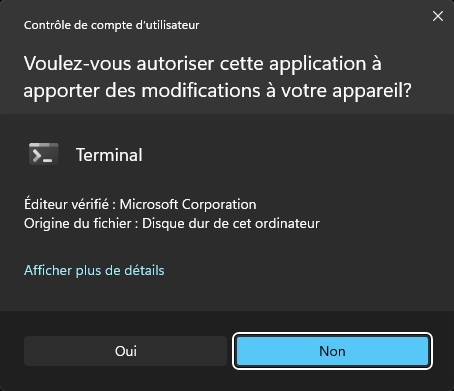This screenshot has width=454, height=391.
Task: Click the heading line starting Voulez-vous autoriser
Action: click(203, 63)
